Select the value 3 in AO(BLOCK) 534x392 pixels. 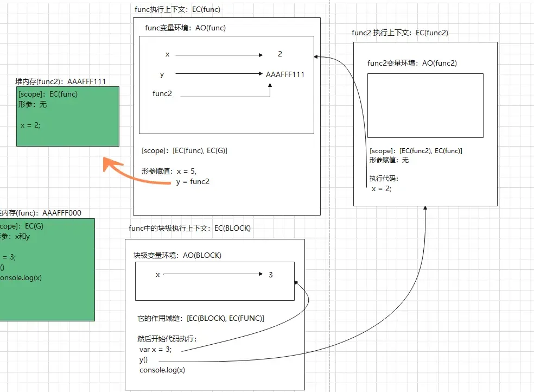[x=271, y=275]
